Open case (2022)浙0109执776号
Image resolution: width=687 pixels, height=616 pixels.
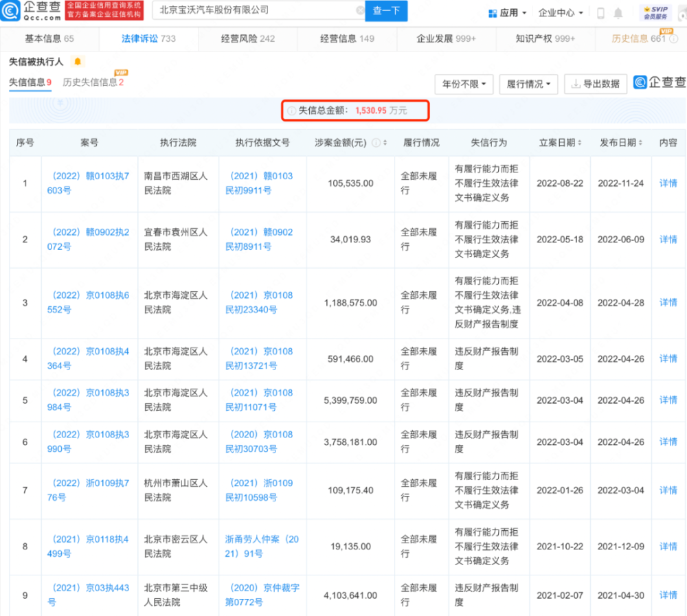coord(88,490)
